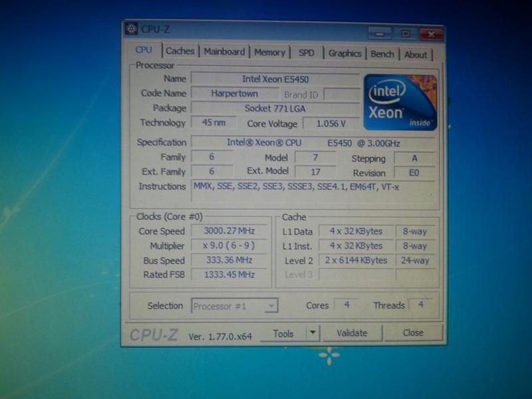
Task: Click the CPU-Z title bar app icon
Action: pyautogui.click(x=131, y=29)
